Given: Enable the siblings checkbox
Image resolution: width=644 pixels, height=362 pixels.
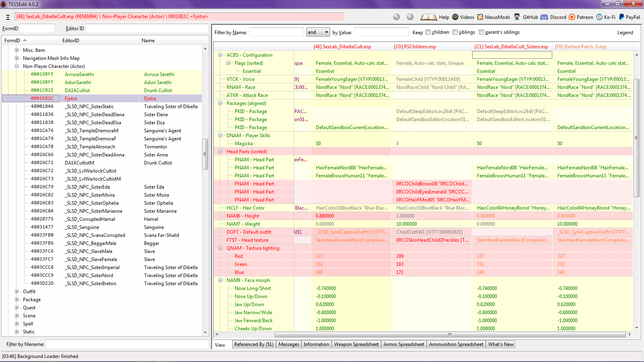Looking at the screenshot, I should pyautogui.click(x=455, y=32).
